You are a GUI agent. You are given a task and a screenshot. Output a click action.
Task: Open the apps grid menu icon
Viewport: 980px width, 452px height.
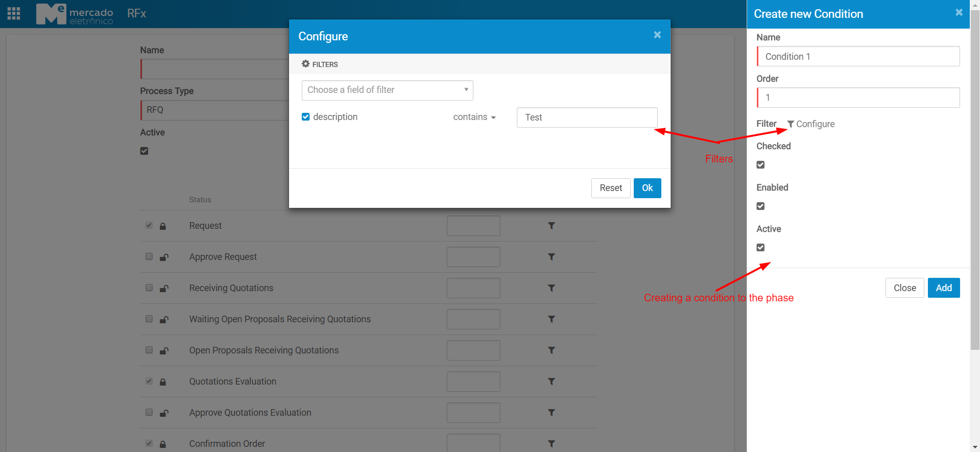14,13
